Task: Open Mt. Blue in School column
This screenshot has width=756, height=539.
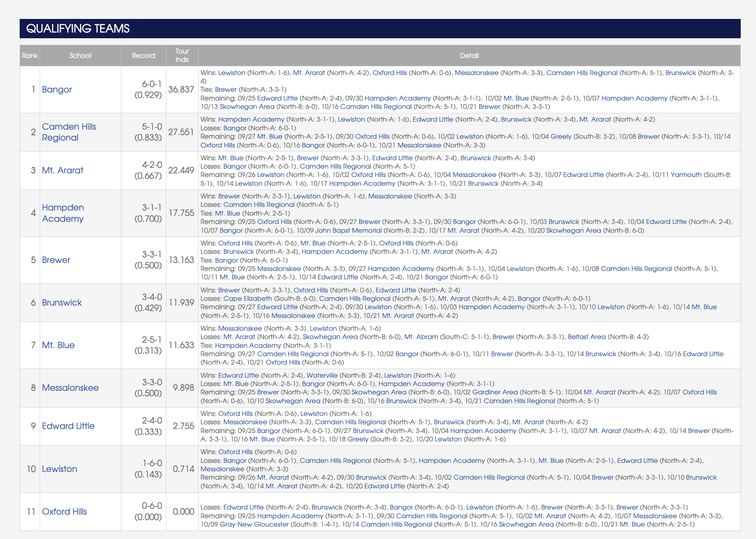Action: tap(58, 345)
